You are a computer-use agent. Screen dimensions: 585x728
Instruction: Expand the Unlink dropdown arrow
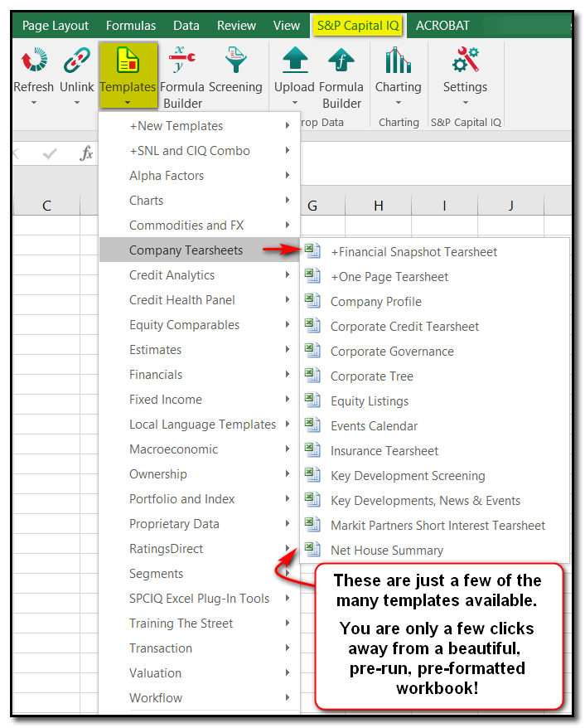point(77,102)
